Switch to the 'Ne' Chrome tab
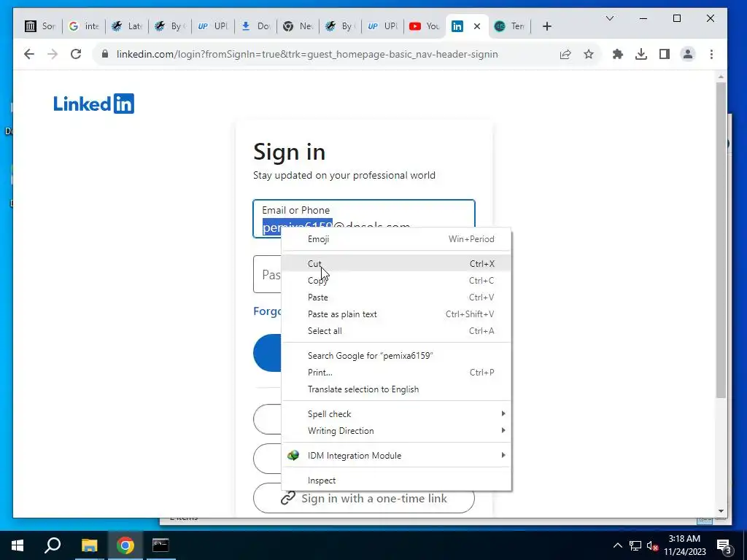 tap(298, 27)
